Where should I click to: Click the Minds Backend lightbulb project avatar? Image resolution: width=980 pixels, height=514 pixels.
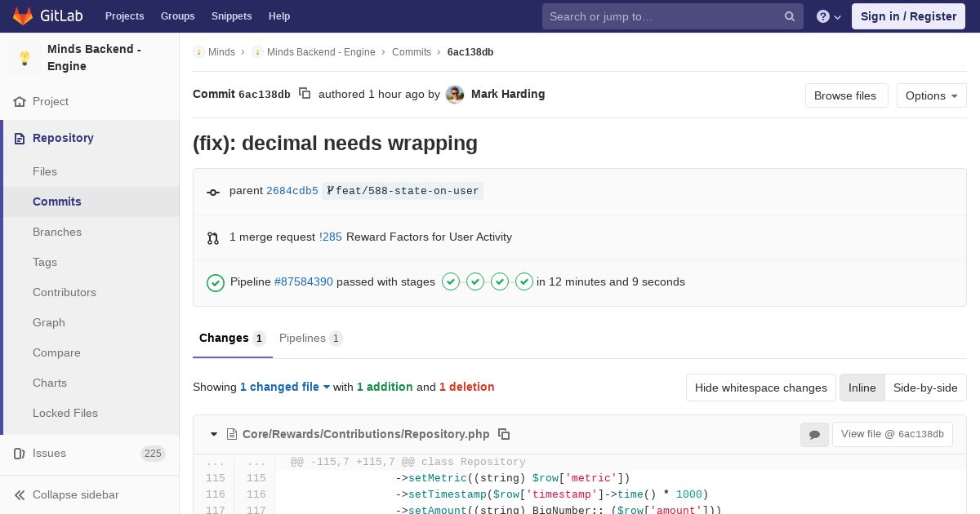tap(24, 58)
